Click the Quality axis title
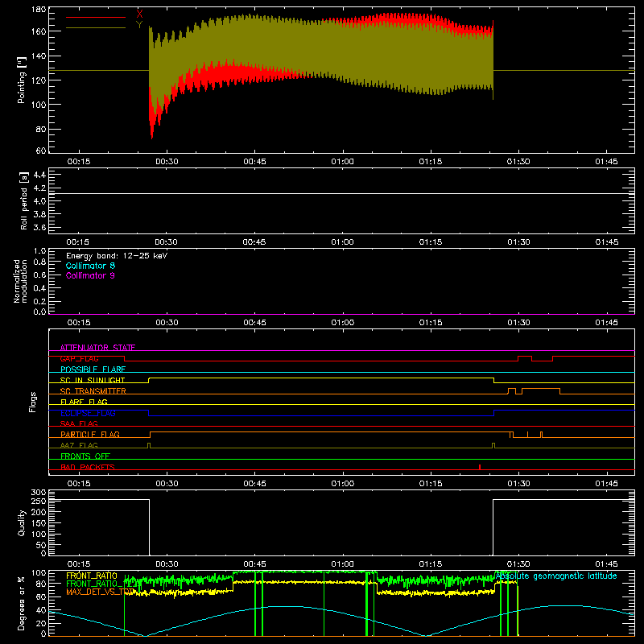 [x=22, y=522]
